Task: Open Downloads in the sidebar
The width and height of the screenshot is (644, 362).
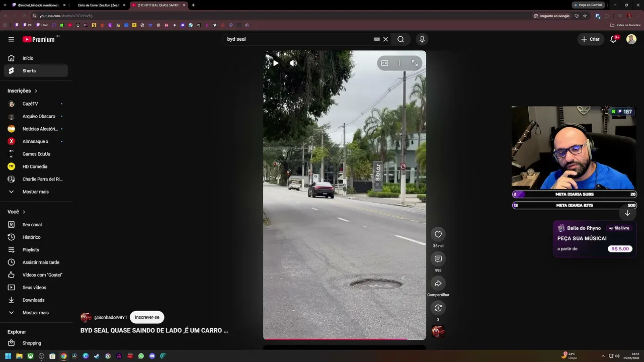Action: pos(36,300)
